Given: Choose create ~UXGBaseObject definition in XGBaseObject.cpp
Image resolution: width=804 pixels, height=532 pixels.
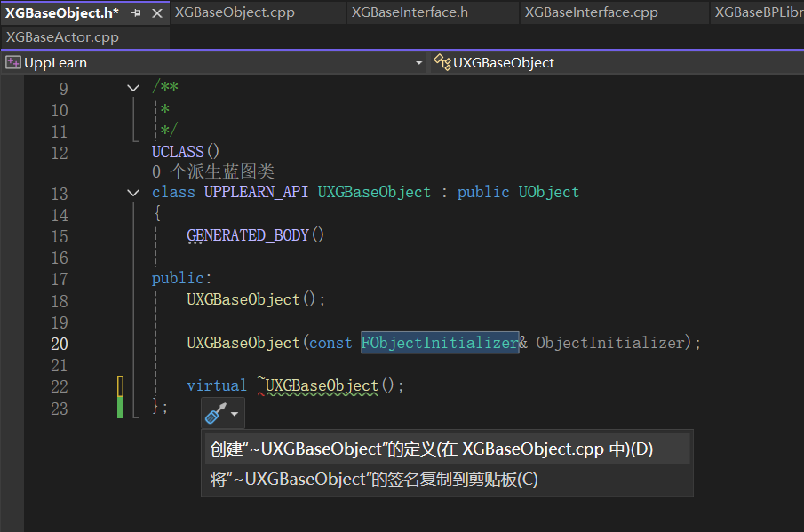Looking at the screenshot, I should pos(447,449).
